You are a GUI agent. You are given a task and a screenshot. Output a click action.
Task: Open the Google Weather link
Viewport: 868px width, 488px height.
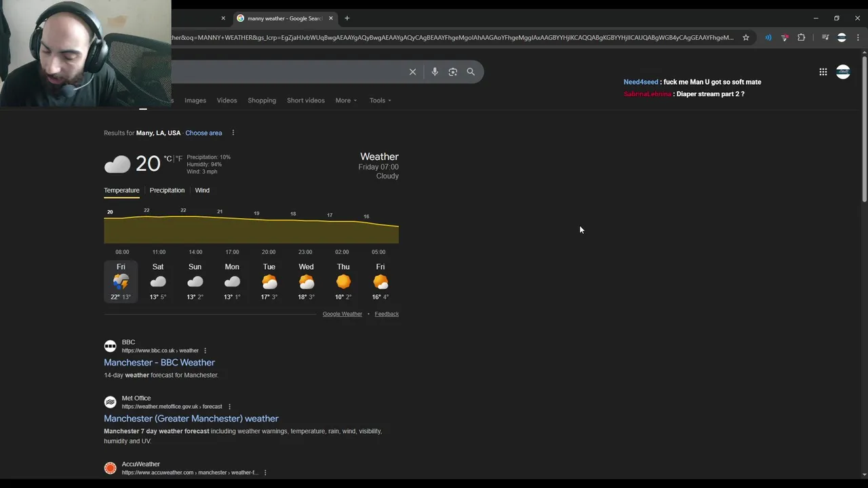tap(342, 314)
